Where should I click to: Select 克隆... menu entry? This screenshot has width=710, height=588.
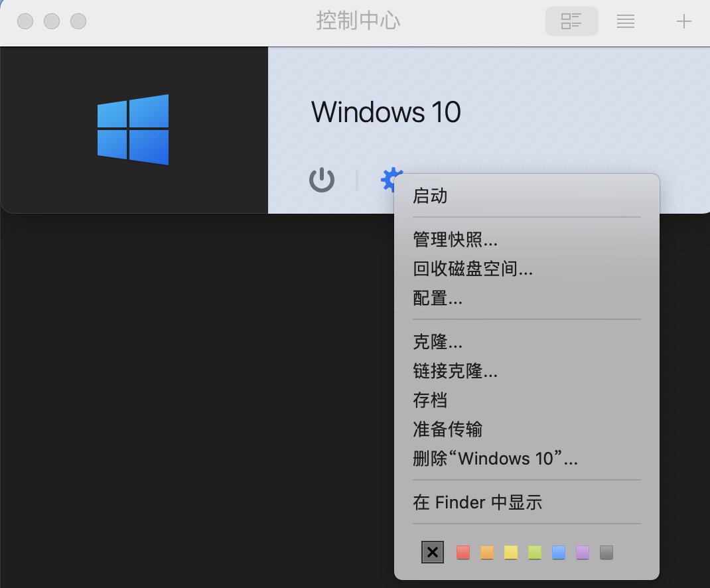[527, 342]
